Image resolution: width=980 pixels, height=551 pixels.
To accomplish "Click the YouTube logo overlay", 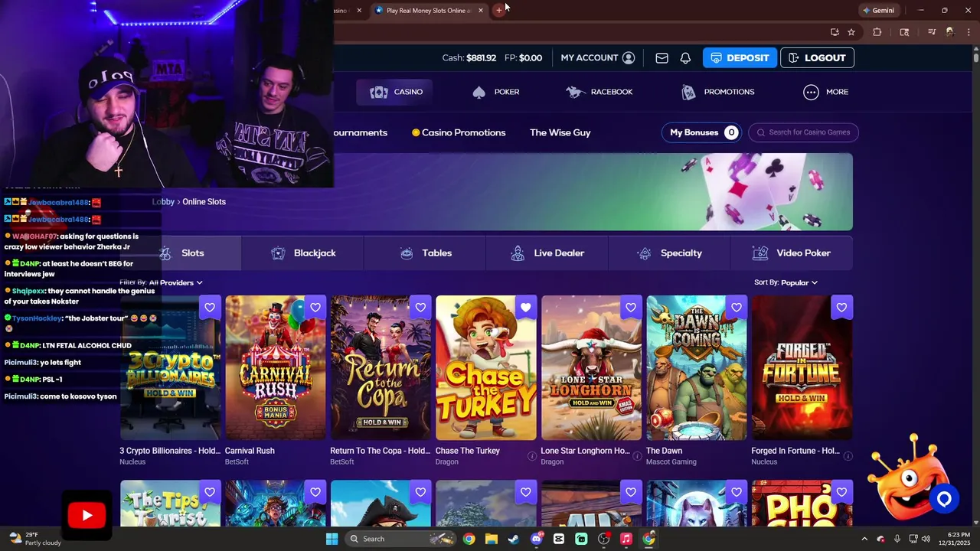I will (87, 516).
